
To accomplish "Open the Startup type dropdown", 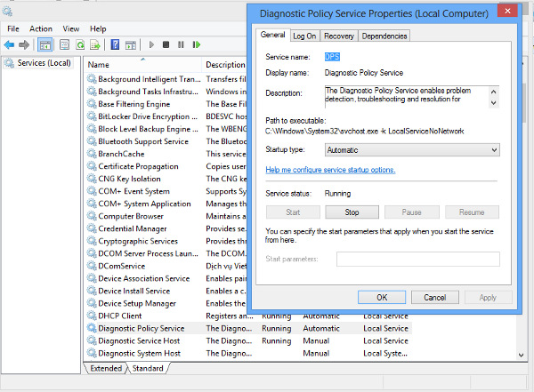I will click(x=412, y=150).
